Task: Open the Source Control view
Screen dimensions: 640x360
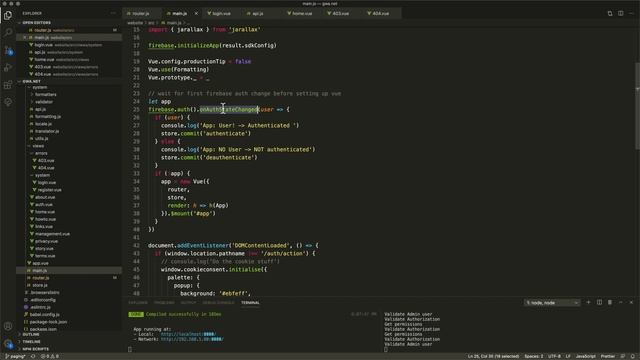Action: click(8, 50)
